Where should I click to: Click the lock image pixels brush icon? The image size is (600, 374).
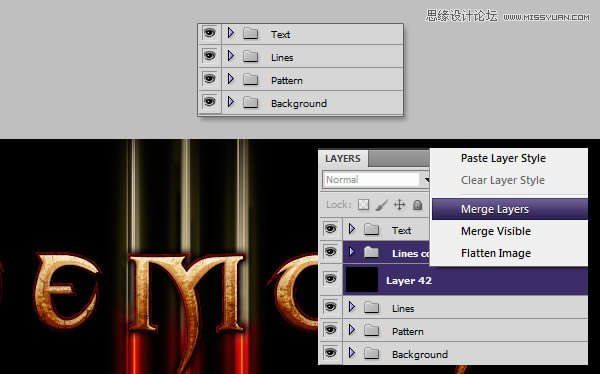pyautogui.click(x=382, y=205)
